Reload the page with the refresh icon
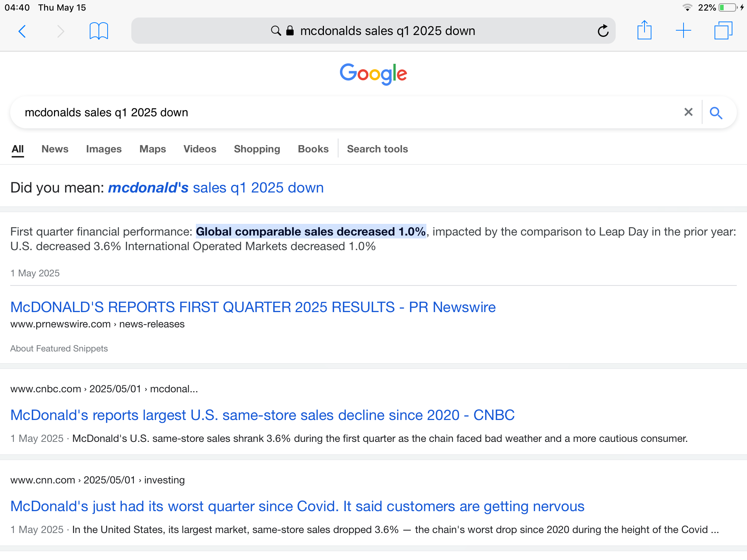Image resolution: width=747 pixels, height=560 pixels. point(603,31)
